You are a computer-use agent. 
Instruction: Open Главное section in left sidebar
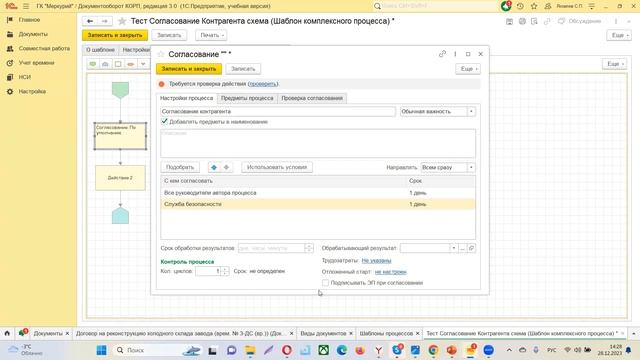pos(29,20)
